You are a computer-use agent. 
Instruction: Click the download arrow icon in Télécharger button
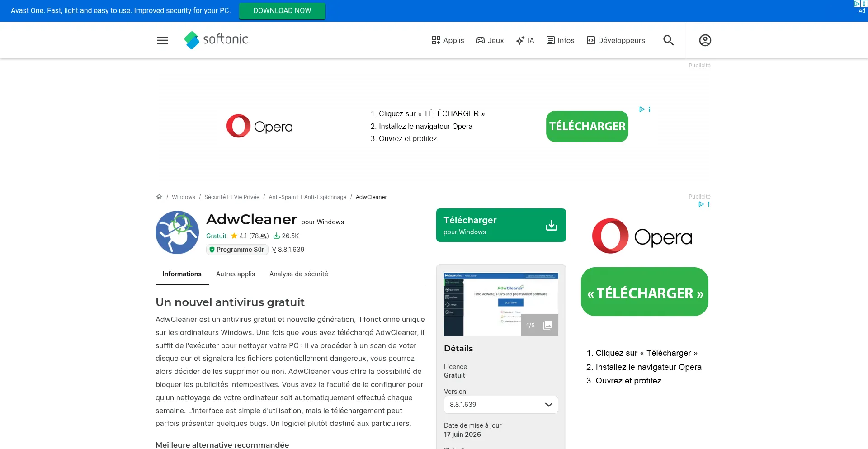click(552, 225)
